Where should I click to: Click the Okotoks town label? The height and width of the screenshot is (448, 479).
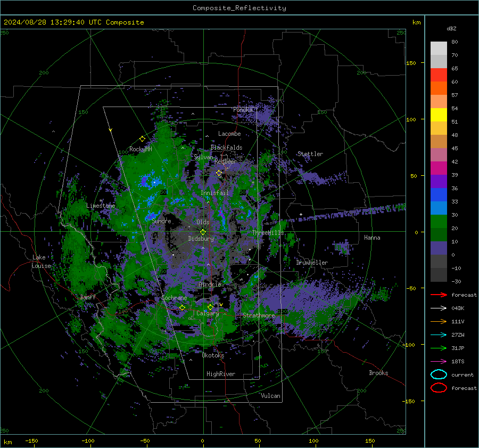pos(213,355)
